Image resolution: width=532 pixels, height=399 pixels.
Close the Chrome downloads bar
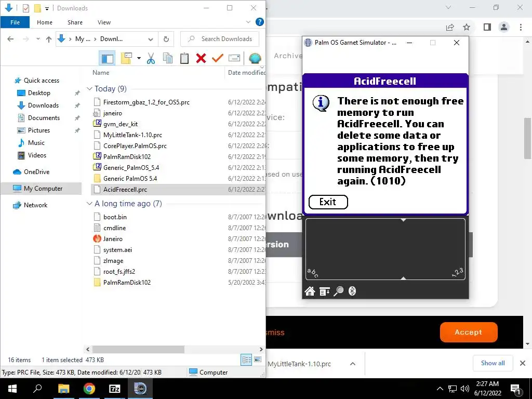[x=523, y=363]
